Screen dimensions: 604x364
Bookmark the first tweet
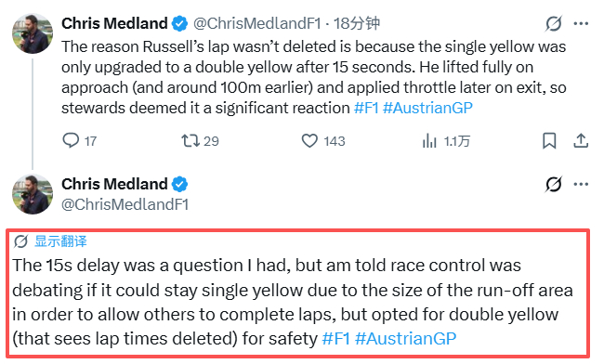coord(549,141)
